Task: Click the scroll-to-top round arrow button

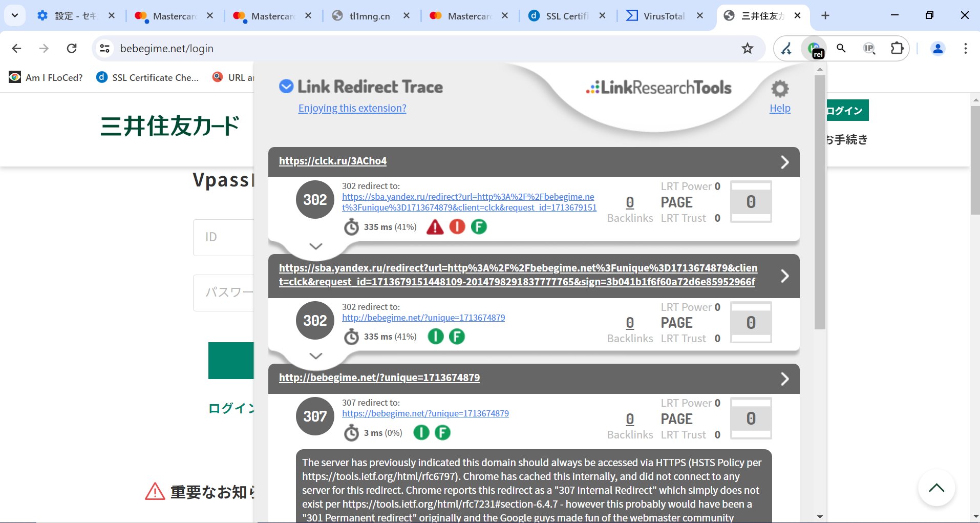Action: click(x=936, y=488)
